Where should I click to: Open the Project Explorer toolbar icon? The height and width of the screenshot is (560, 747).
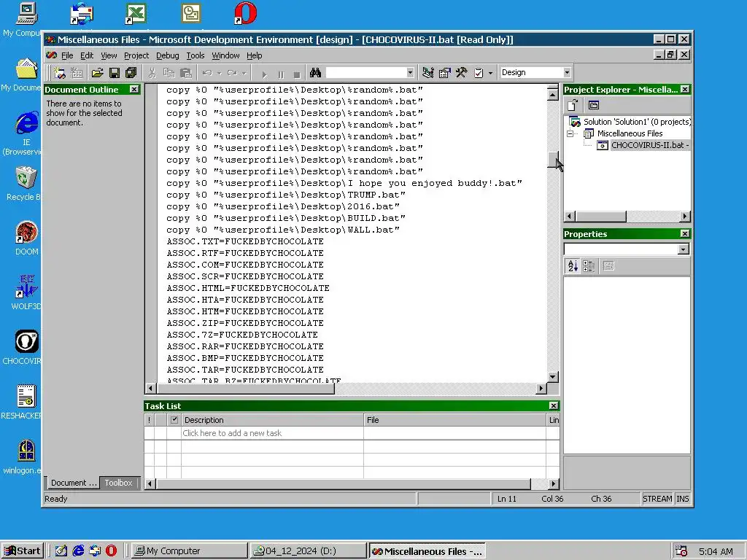[x=427, y=73]
